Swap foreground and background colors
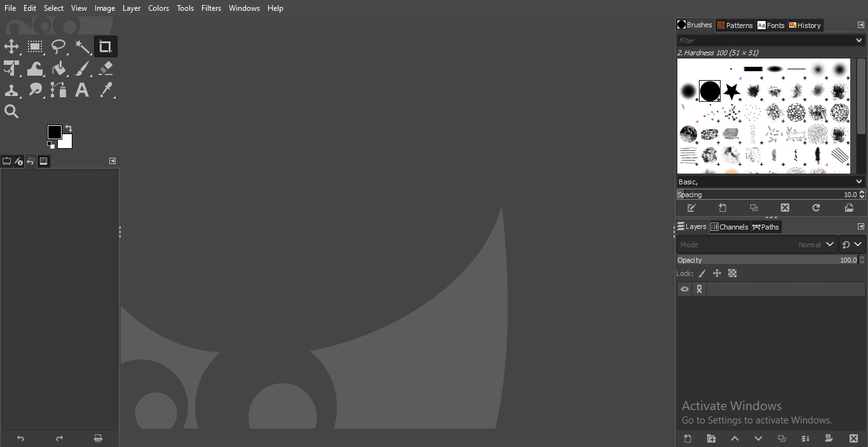Viewport: 868px width, 447px height. (x=69, y=128)
